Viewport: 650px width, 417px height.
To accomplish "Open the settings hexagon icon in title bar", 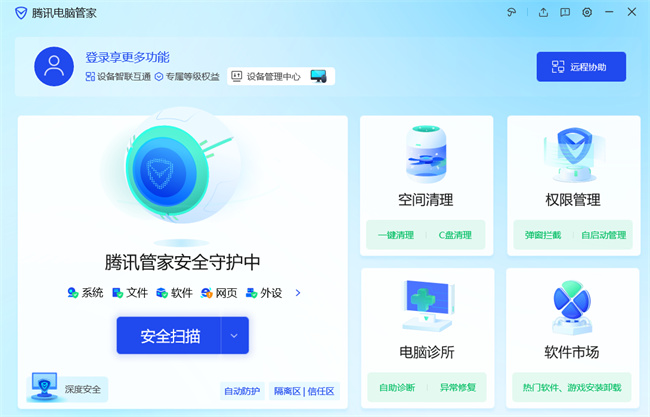I will point(587,13).
